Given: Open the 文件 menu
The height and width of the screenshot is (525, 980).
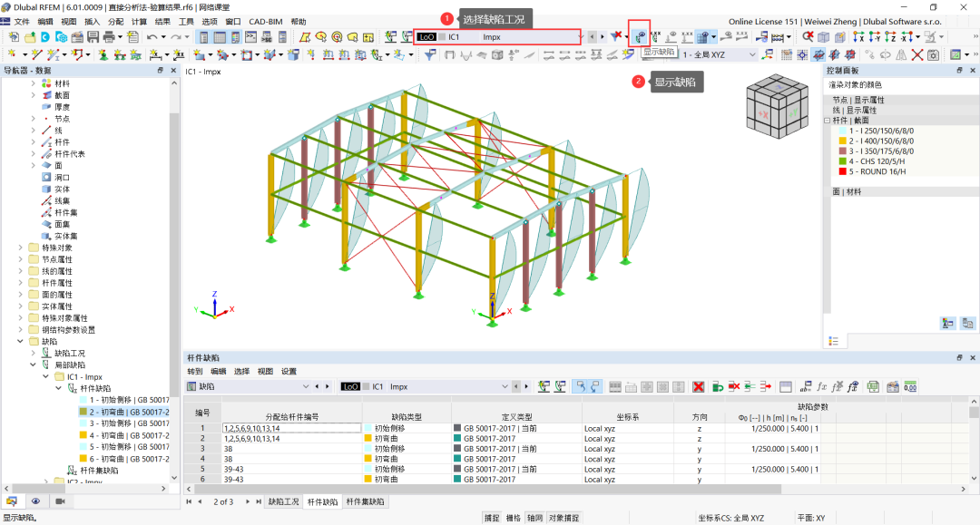Looking at the screenshot, I should pos(22,22).
